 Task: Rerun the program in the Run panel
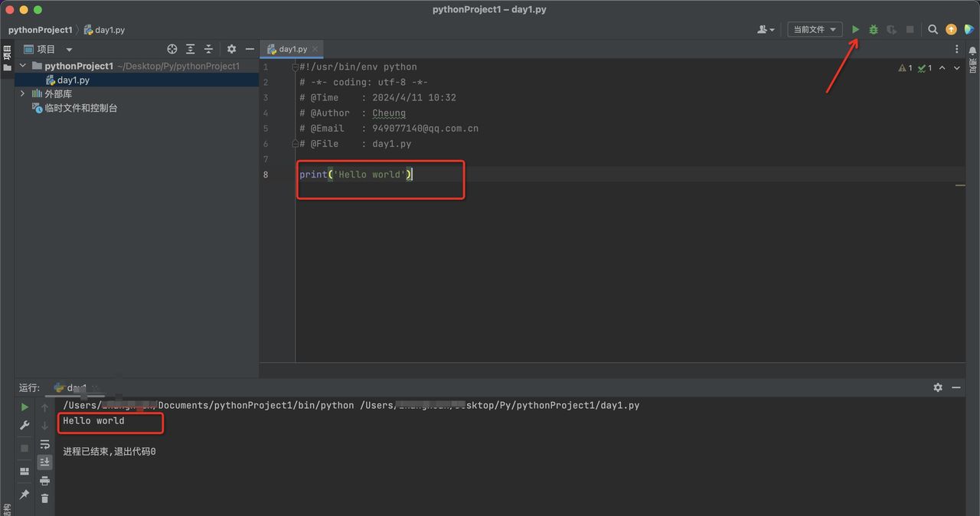pos(24,407)
